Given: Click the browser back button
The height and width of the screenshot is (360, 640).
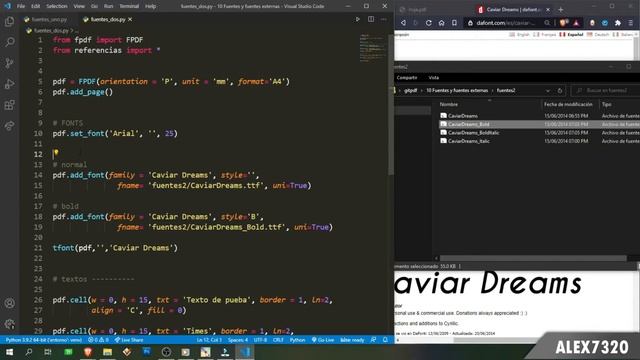Looking at the screenshot, I should [403, 23].
